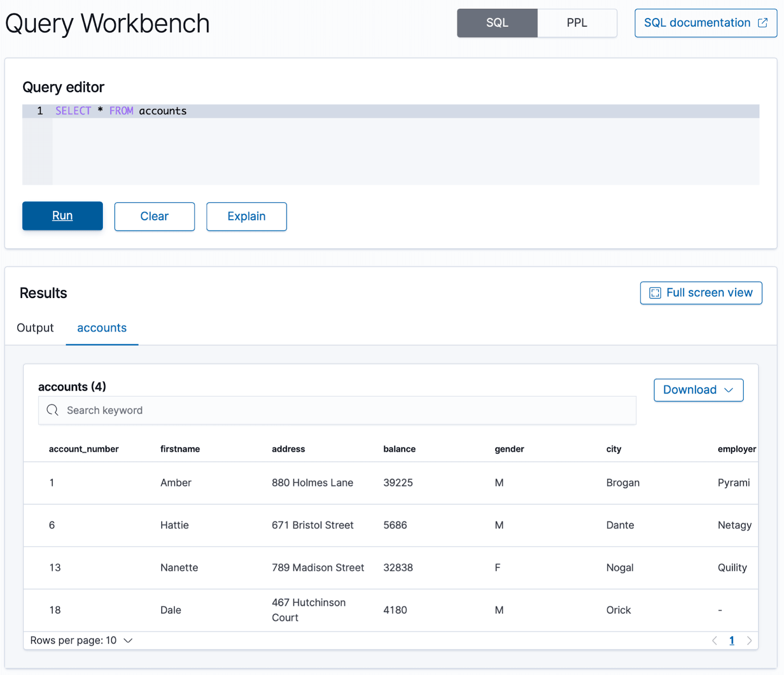The width and height of the screenshot is (784, 675).
Task: Open the Full screen view of results
Action: tap(701, 293)
